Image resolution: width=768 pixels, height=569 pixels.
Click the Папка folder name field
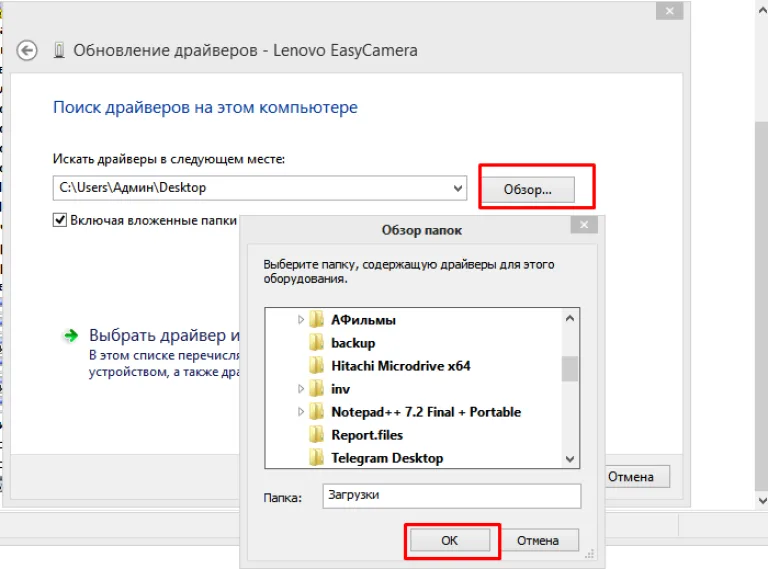click(x=452, y=496)
